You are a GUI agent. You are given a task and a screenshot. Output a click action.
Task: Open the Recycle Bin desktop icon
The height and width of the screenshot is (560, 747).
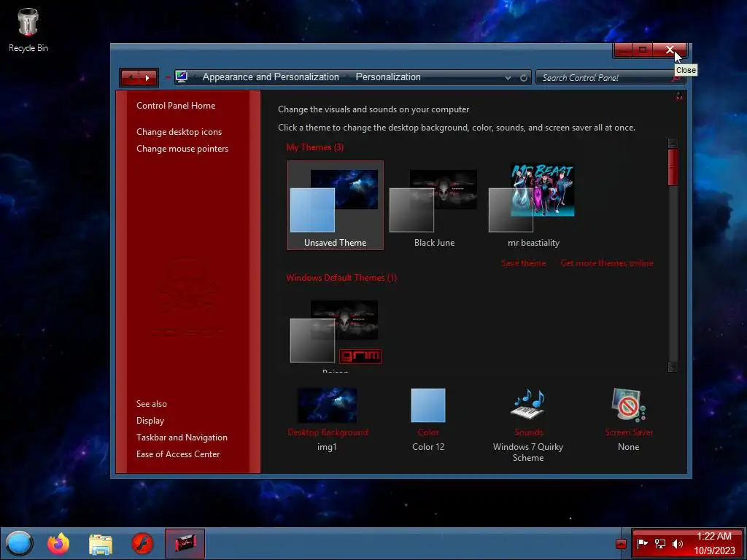(28, 30)
